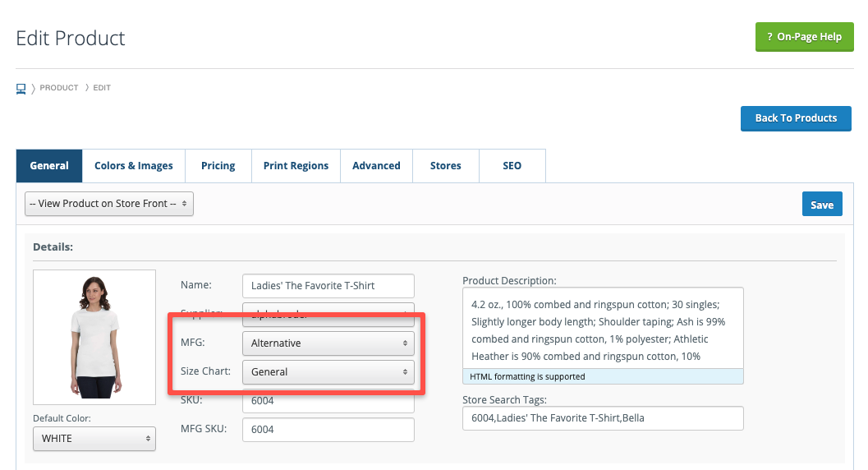This screenshot has height=470, width=868.
Task: Click the MFG SKU input field
Action: 328,429
